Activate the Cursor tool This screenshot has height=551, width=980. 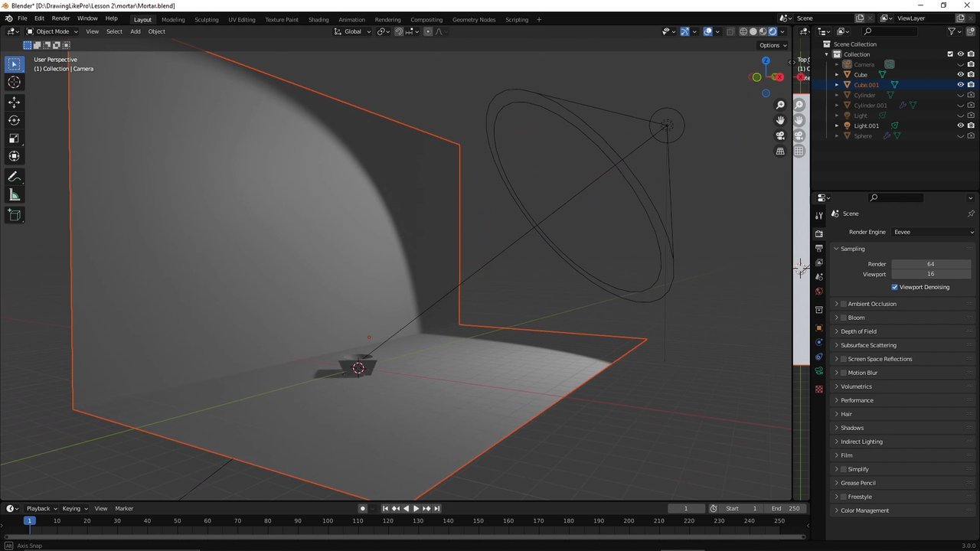pos(14,83)
